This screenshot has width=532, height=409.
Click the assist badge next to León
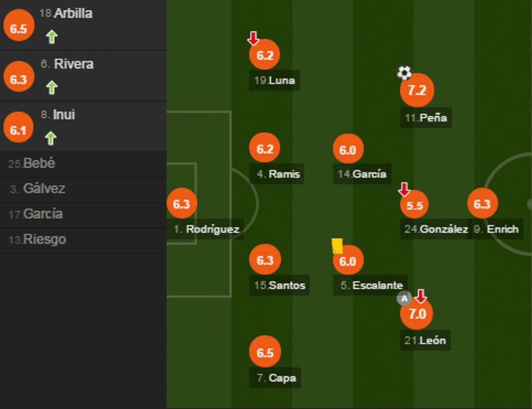404,298
